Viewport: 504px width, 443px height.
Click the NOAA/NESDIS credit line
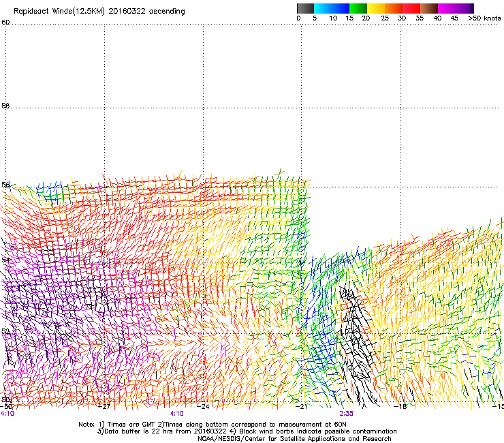pos(294,439)
